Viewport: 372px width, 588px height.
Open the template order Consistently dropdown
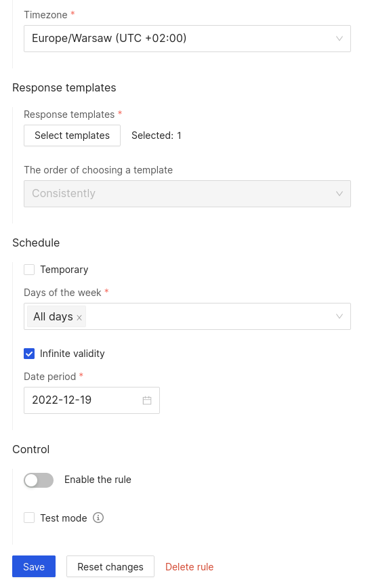tap(187, 194)
